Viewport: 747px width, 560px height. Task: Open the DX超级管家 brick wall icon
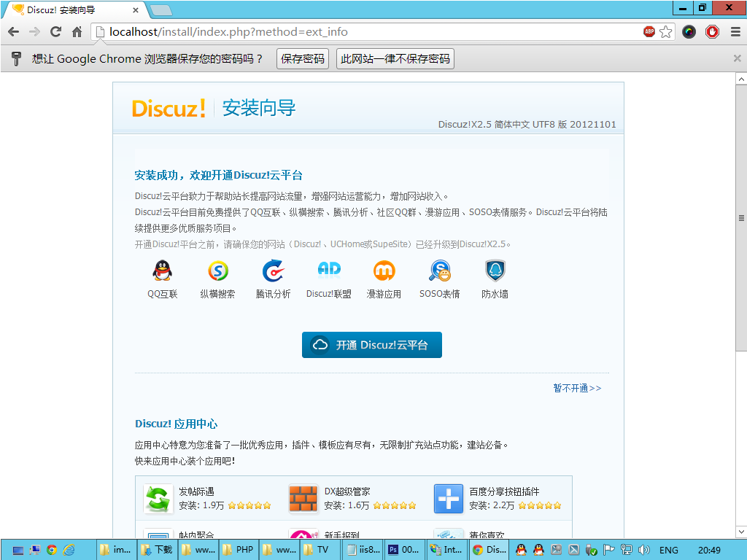coord(303,499)
